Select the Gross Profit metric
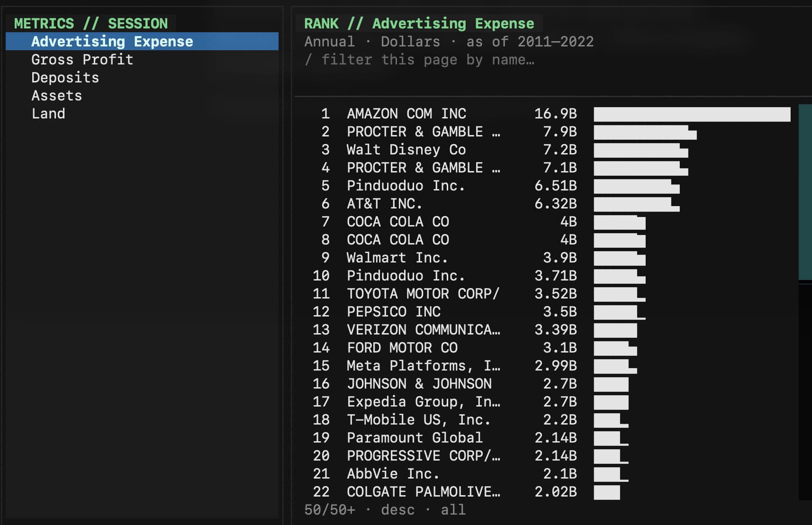Viewport: 812px width, 525px height. (x=142, y=59)
